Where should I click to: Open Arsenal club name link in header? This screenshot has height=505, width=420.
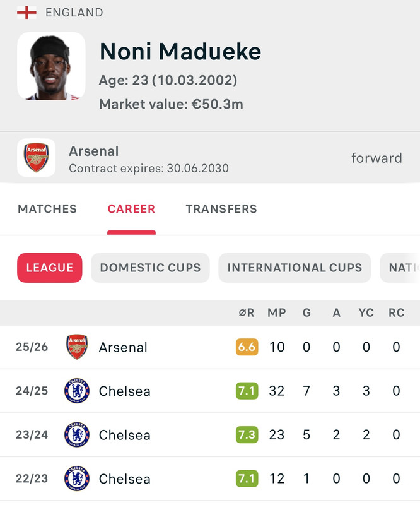click(x=94, y=151)
